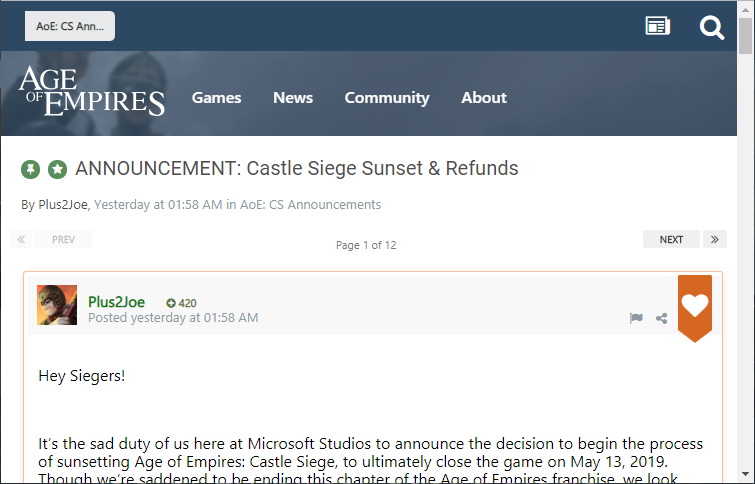This screenshot has width=755, height=484.
Task: Open the Games menu
Action: click(x=216, y=98)
